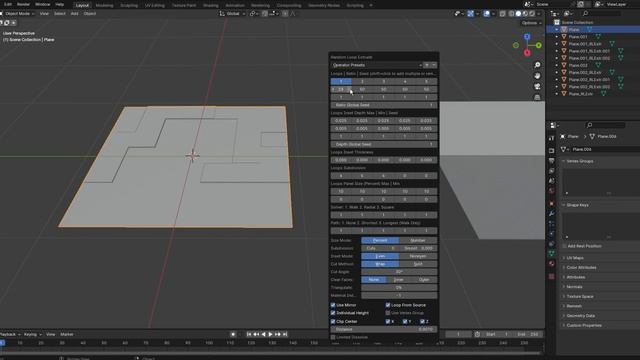Image resolution: width=640 pixels, height=360 pixels.
Task: Expand the Geometry Data panel
Action: 580,316
